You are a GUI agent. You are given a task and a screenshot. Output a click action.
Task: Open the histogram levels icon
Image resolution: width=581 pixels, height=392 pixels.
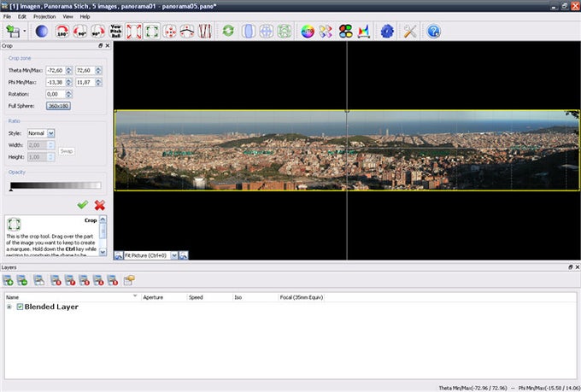[364, 31]
